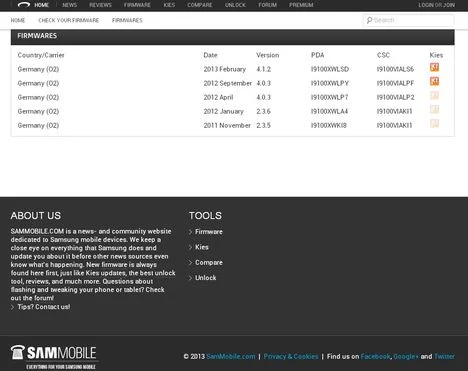This screenshot has width=468, height=371.
Task: Click CSC column header
Action: (x=383, y=55)
